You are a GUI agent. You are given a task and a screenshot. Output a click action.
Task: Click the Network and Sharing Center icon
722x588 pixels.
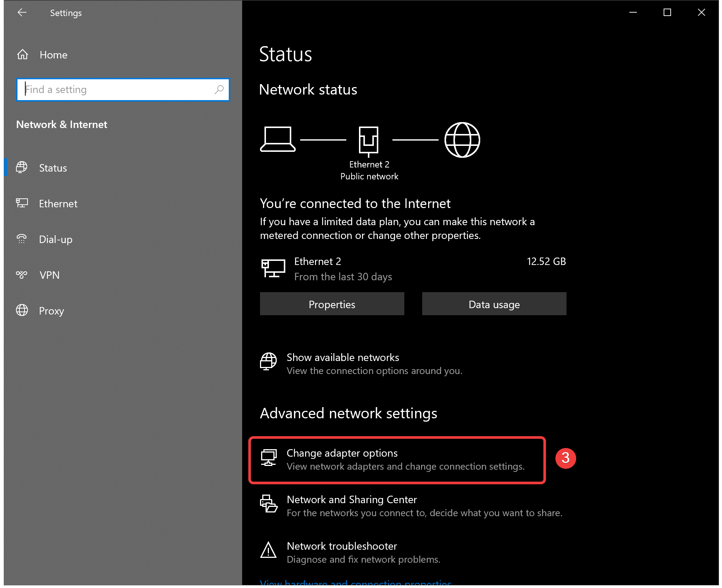point(269,504)
